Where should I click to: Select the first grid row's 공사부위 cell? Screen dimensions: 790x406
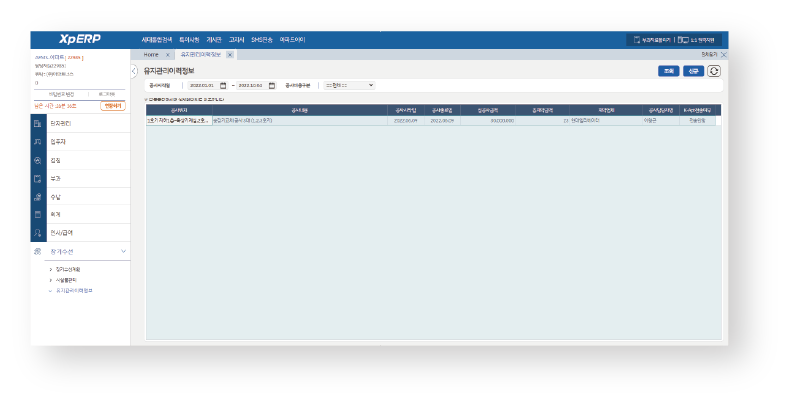179,121
